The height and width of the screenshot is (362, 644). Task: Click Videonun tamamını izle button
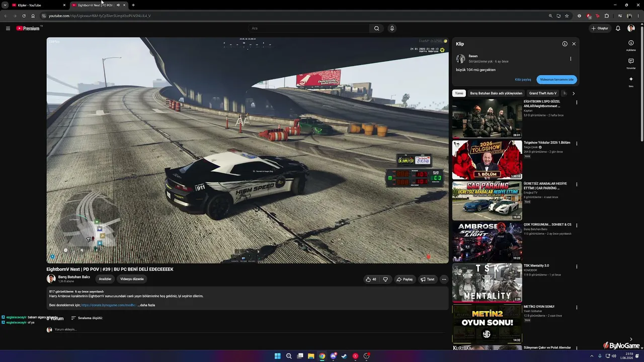click(556, 79)
